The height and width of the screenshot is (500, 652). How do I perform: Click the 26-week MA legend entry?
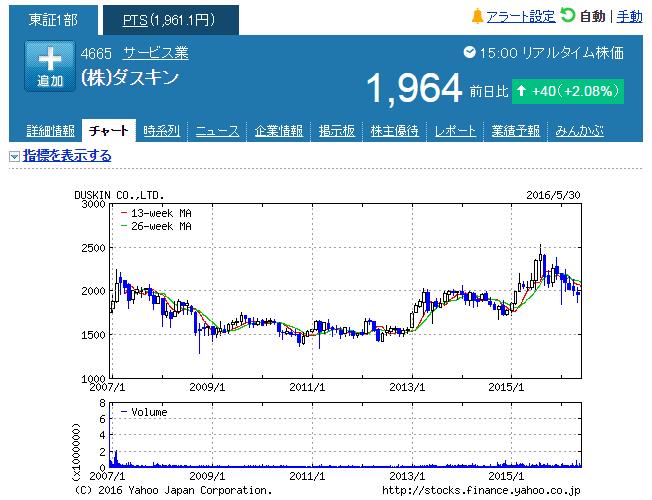pos(156,226)
